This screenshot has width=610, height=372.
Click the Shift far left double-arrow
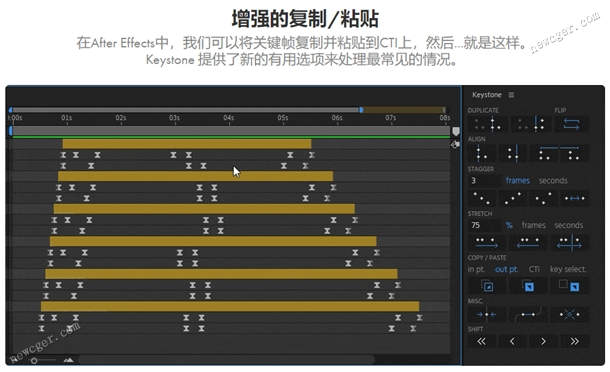pos(482,341)
